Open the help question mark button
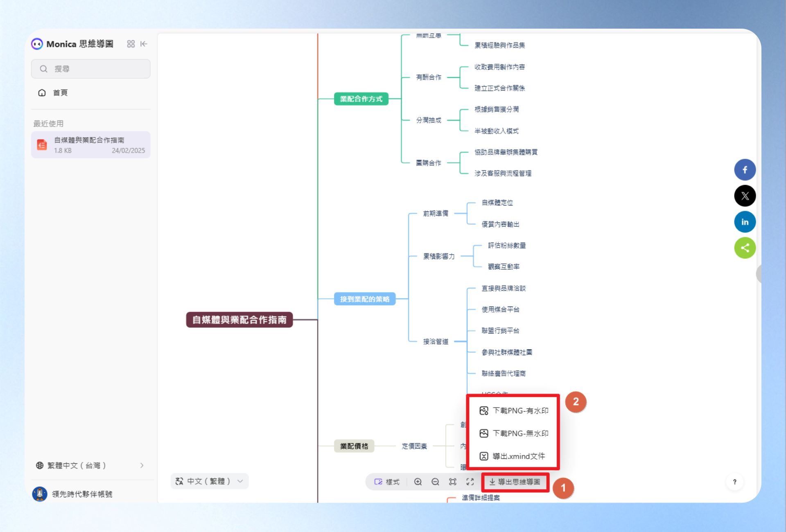Viewport: 786px width, 532px height. (735, 482)
